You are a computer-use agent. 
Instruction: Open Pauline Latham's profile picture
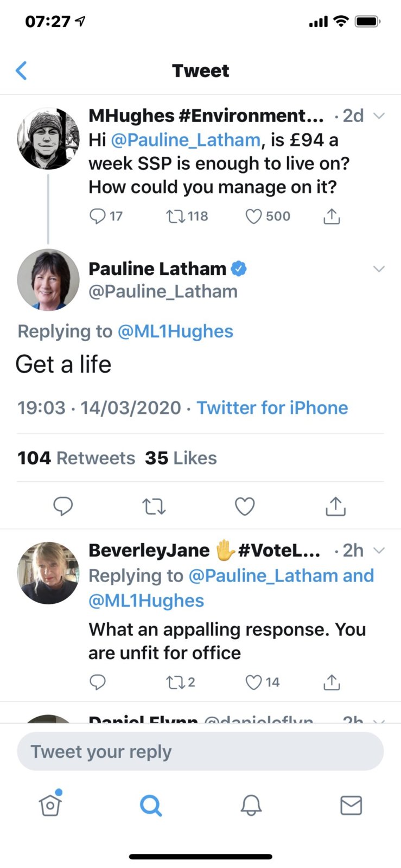tap(48, 280)
